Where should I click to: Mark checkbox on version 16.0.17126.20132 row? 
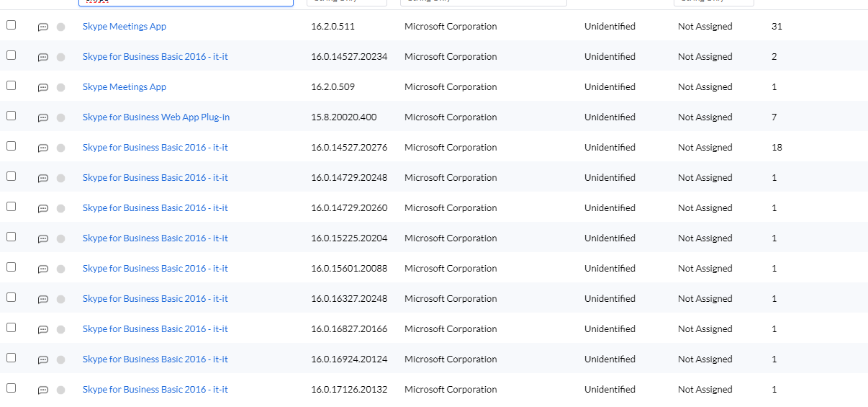(x=11, y=388)
